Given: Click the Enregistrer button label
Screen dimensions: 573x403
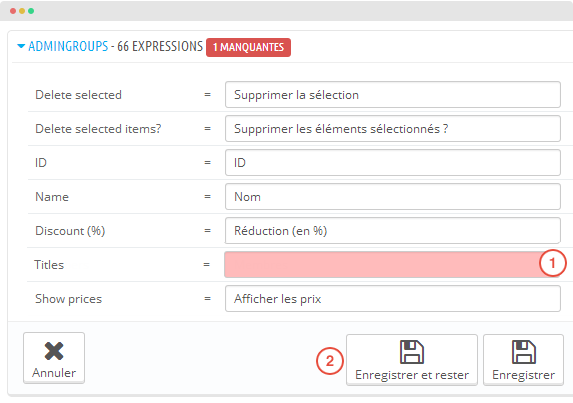Looking at the screenshot, I should [x=523, y=375].
